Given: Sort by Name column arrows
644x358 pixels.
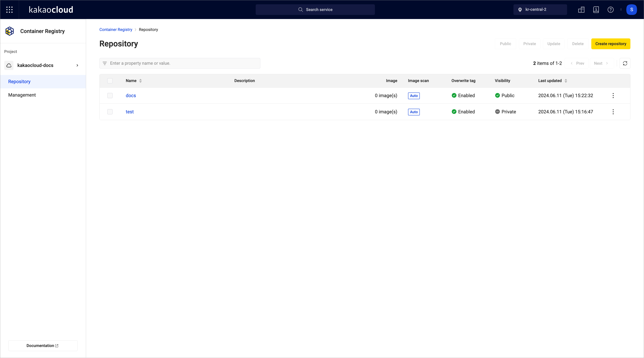Looking at the screenshot, I should [141, 81].
